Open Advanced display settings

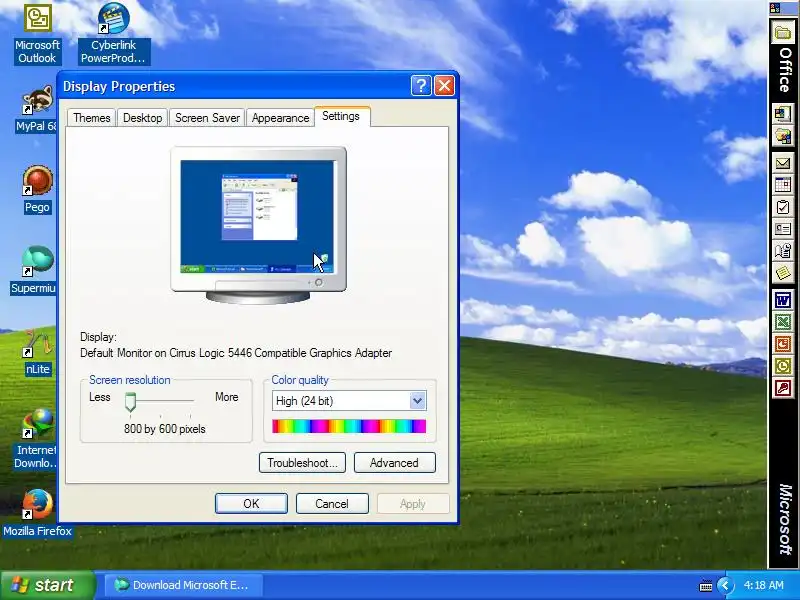click(x=394, y=463)
